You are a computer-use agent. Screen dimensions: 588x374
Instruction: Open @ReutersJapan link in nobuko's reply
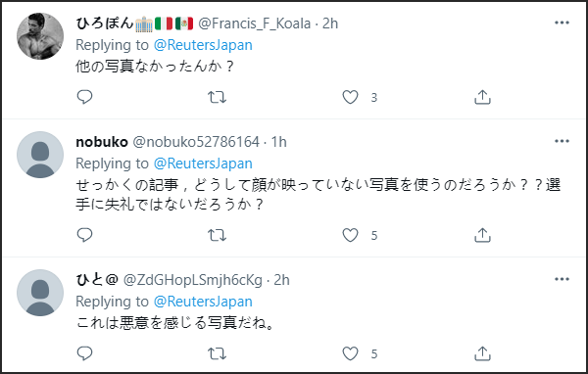click(x=203, y=164)
